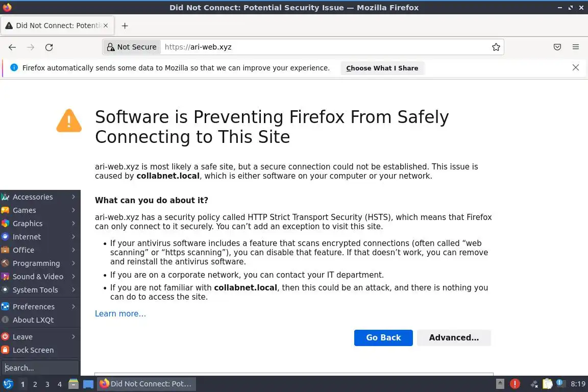Click the Go Back button
Screen dimensions: 588x392
coord(383,337)
